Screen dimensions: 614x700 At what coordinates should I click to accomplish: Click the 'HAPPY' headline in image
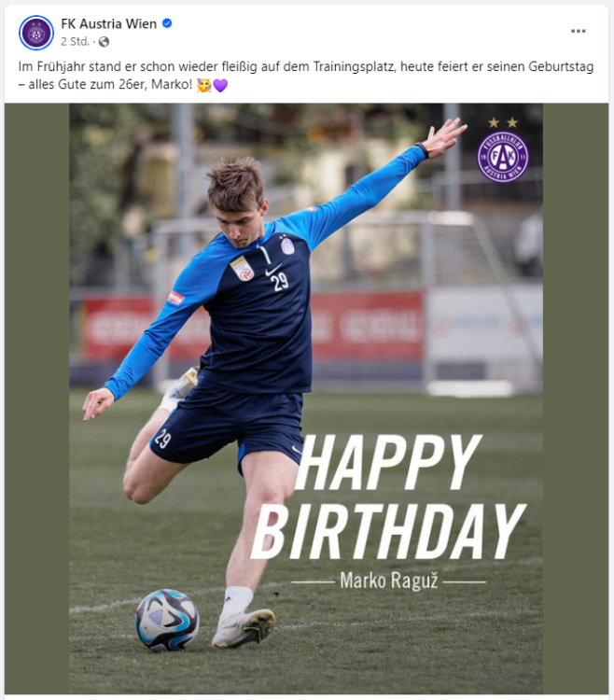pyautogui.click(x=388, y=462)
